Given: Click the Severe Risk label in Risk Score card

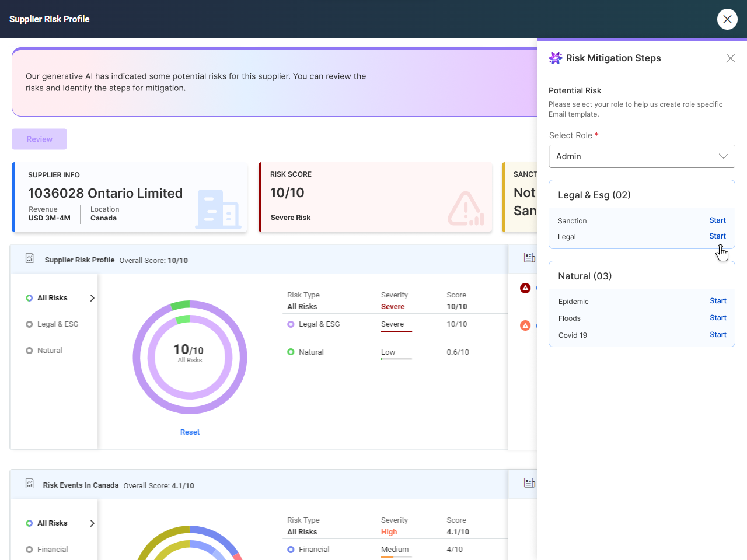Looking at the screenshot, I should click(291, 218).
